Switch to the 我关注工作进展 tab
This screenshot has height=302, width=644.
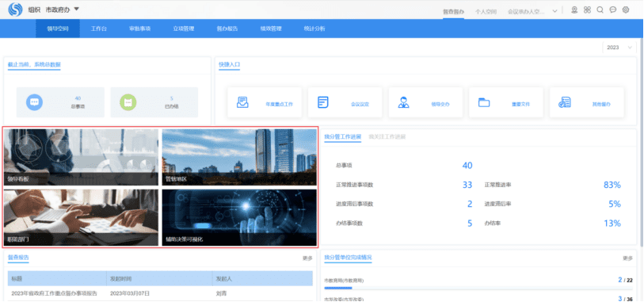click(x=387, y=137)
